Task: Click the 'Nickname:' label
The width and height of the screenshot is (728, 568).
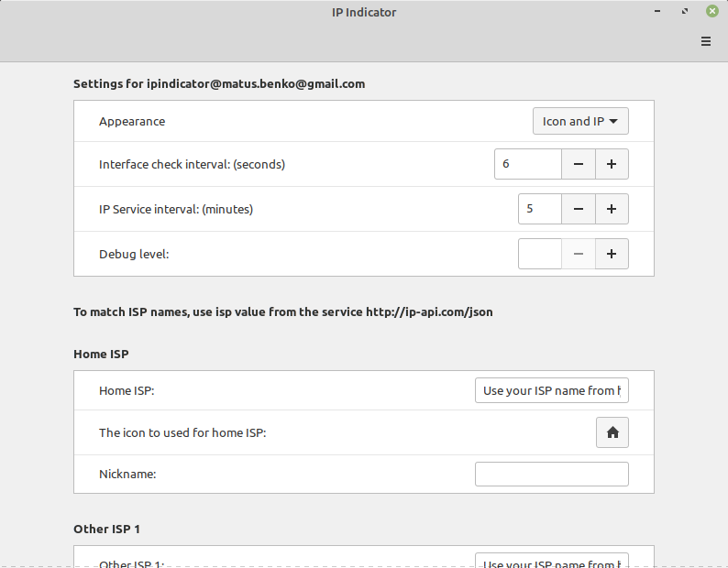Action: (127, 475)
